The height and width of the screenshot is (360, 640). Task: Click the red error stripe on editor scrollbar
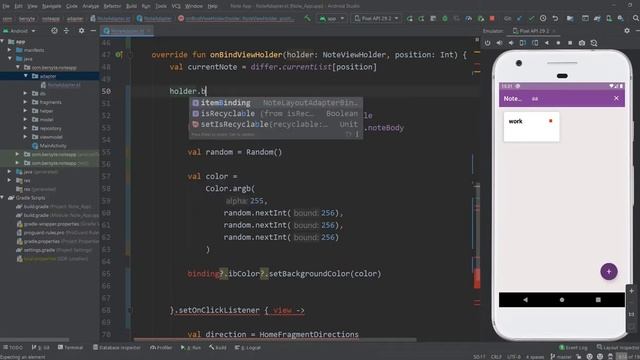tap(477, 279)
